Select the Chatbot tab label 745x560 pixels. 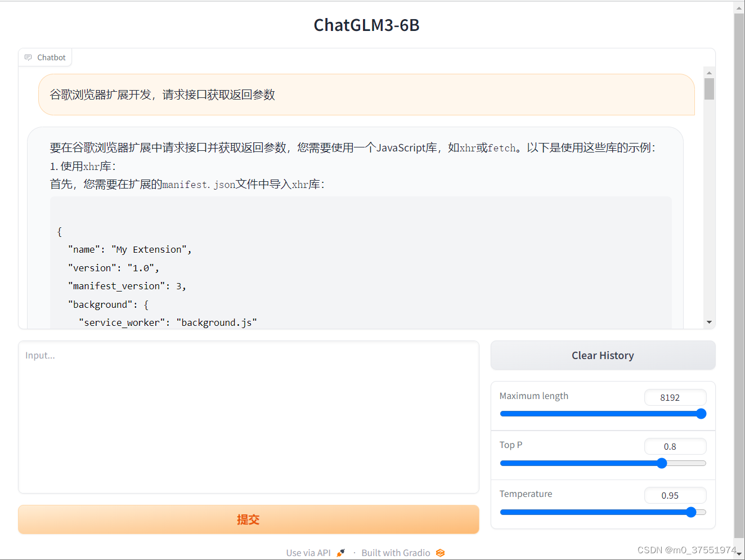[x=51, y=57]
